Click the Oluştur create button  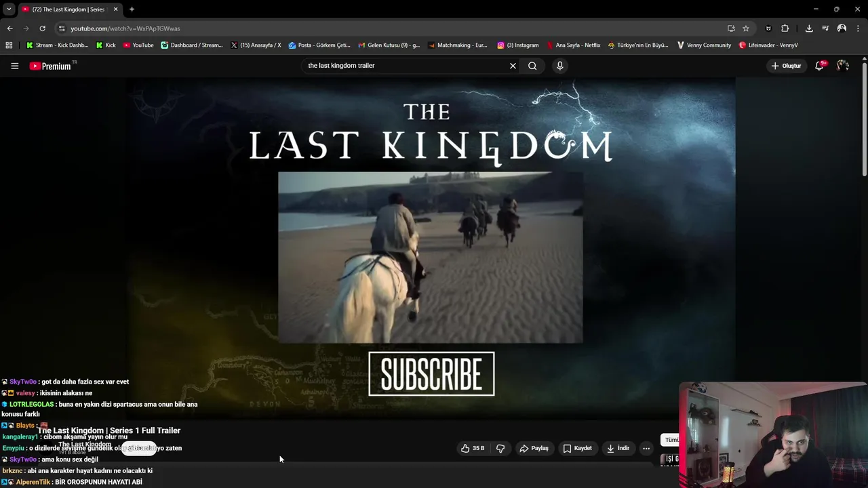pyautogui.click(x=786, y=66)
